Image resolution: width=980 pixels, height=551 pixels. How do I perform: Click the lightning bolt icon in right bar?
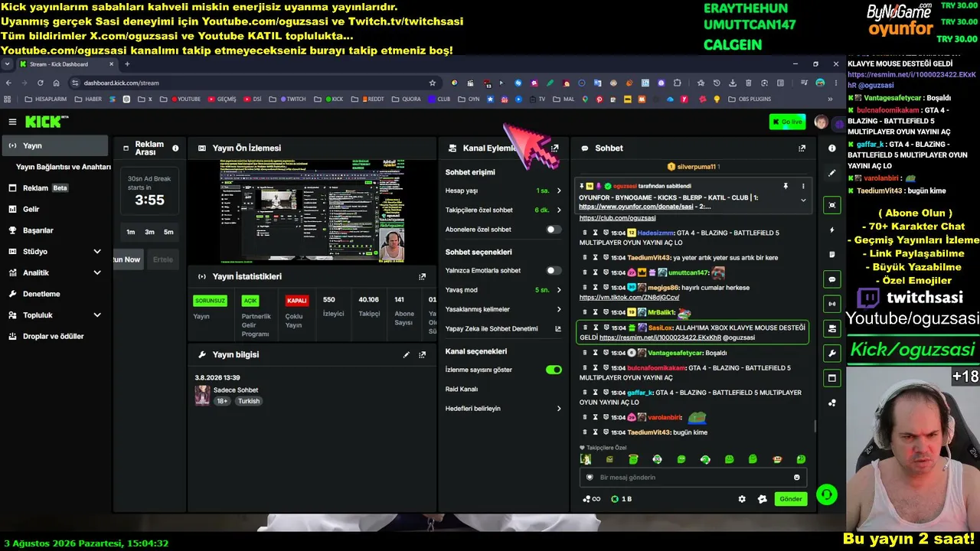click(x=832, y=230)
